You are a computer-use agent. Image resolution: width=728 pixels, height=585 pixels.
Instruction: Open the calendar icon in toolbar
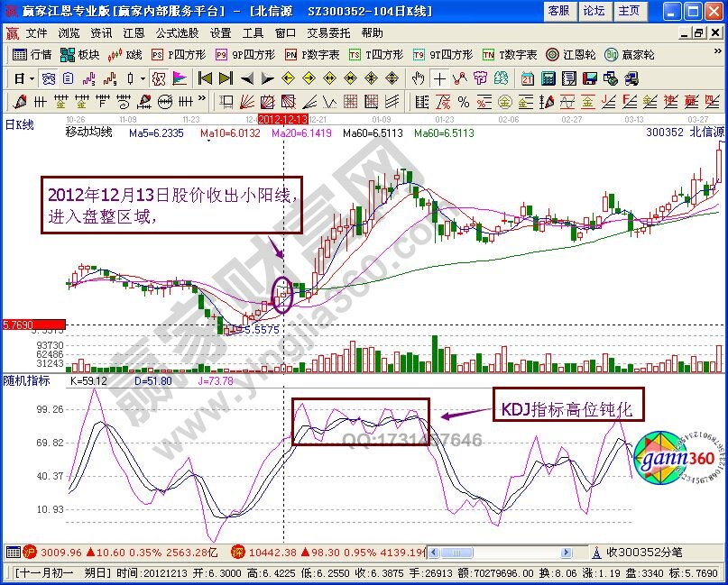[526, 78]
